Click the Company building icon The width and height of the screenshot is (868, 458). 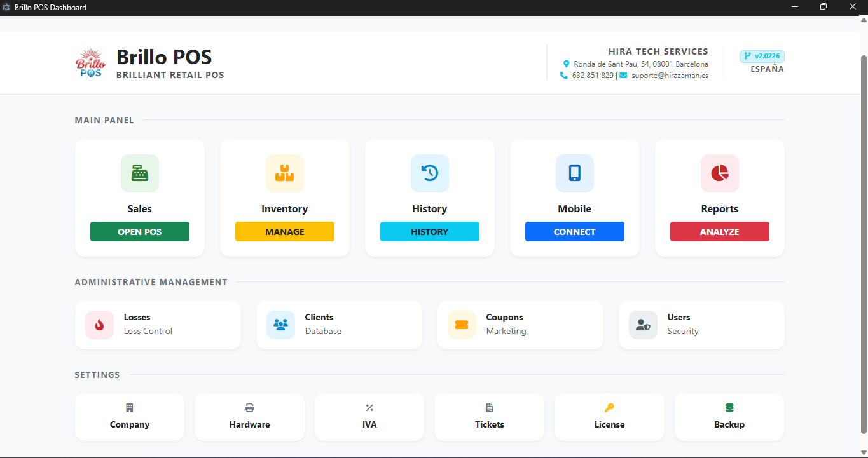click(130, 408)
